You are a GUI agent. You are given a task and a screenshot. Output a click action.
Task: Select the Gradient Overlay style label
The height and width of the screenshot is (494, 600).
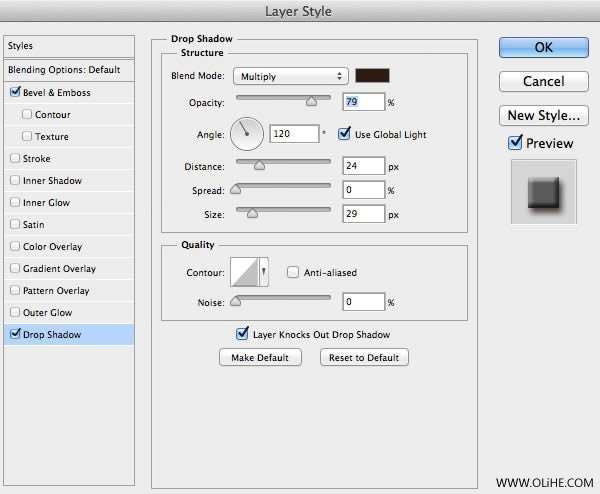tap(59, 269)
